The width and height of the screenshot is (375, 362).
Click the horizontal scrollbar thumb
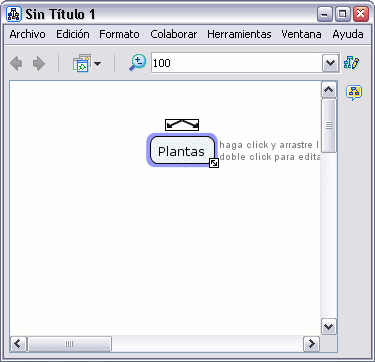point(69,344)
